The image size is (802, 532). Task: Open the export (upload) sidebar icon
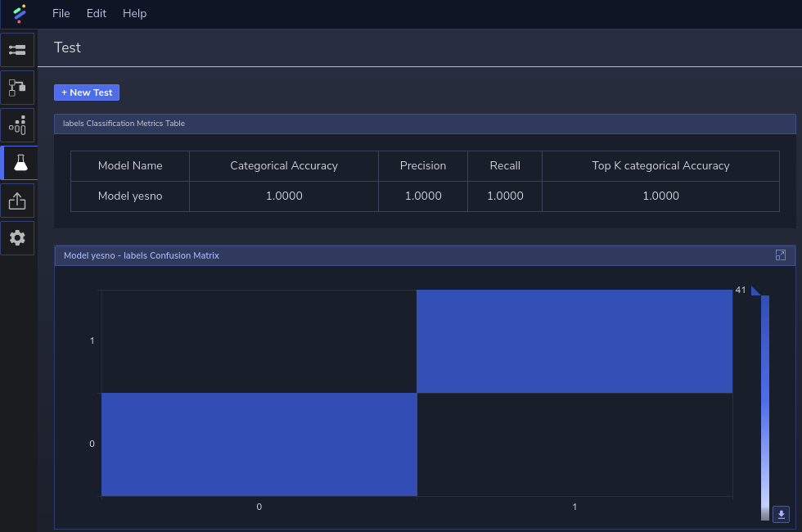[17, 201]
